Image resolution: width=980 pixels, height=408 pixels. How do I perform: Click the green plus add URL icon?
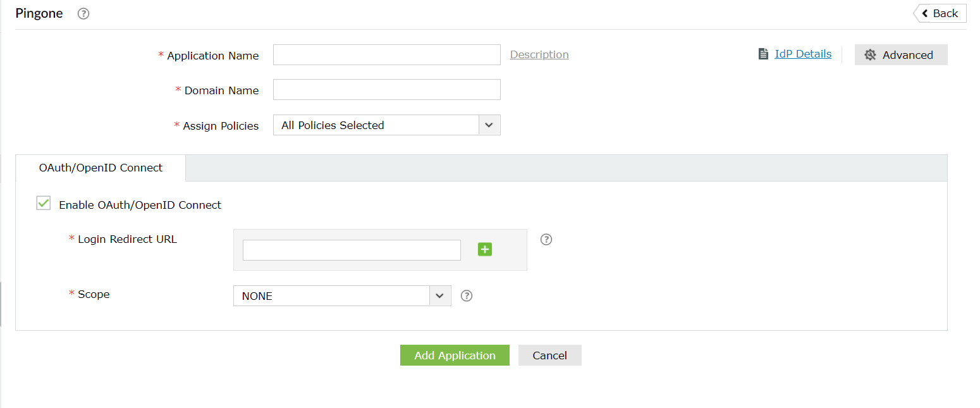pos(485,249)
